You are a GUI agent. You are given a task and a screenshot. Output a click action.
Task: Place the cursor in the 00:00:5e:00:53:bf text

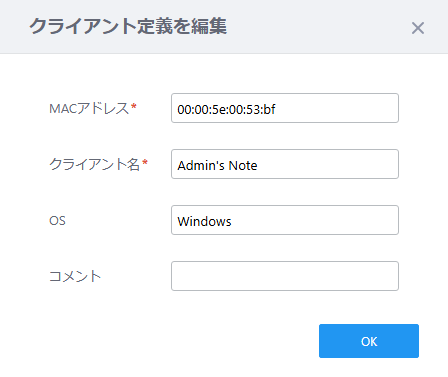[x=226, y=109]
